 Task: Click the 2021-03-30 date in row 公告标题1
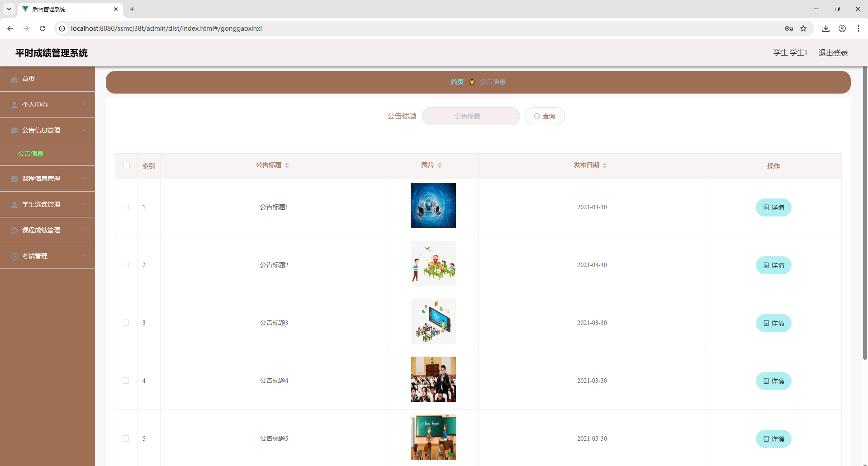(592, 207)
